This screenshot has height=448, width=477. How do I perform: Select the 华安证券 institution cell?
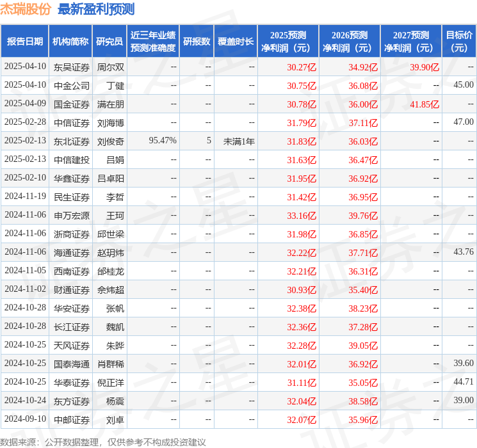click(72, 308)
